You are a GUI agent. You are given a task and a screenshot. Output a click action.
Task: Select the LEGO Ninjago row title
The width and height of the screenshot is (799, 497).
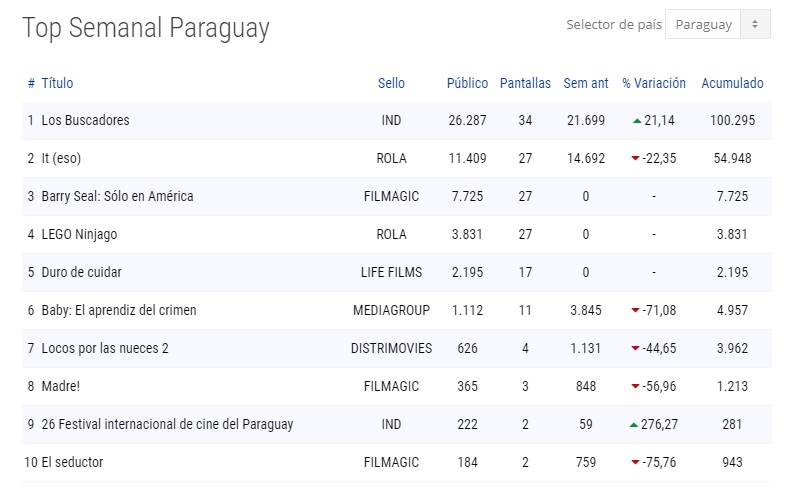79,235
